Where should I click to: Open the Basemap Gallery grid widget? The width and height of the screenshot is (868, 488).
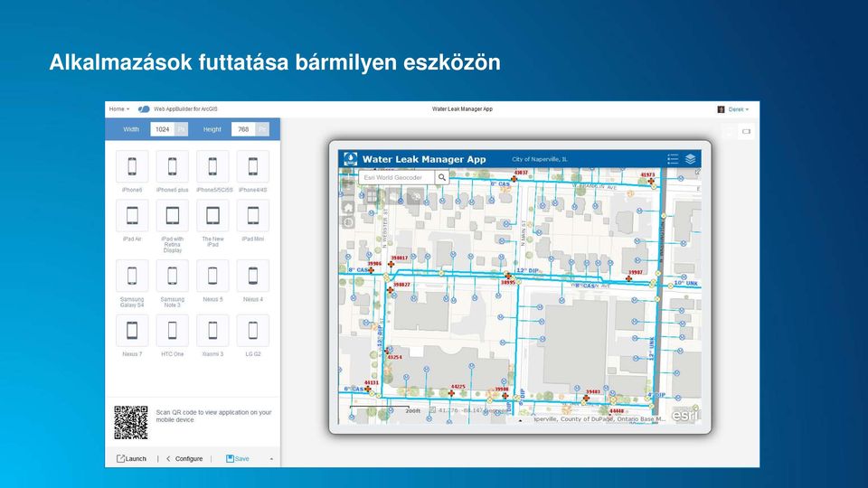373,196
